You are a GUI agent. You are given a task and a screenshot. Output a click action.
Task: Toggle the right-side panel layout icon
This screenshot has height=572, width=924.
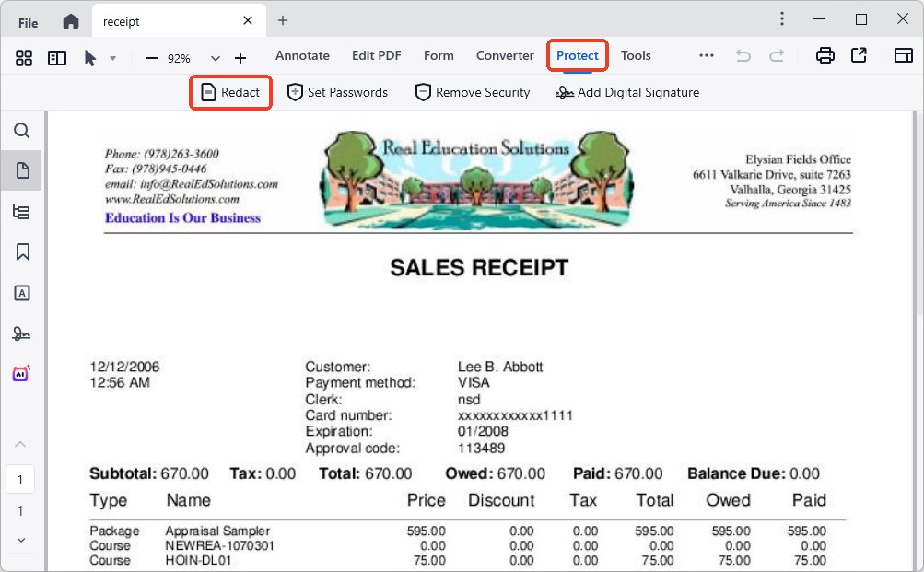pyautogui.click(x=903, y=56)
